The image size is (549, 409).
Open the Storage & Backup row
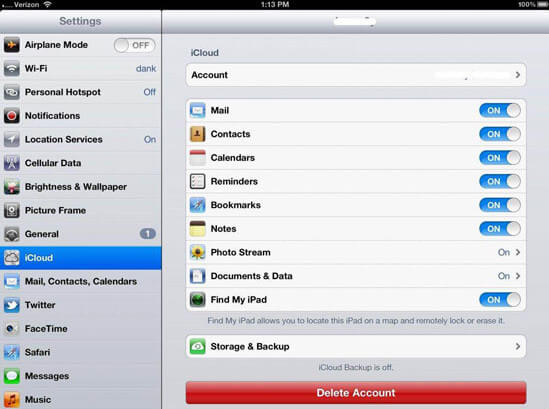[356, 347]
